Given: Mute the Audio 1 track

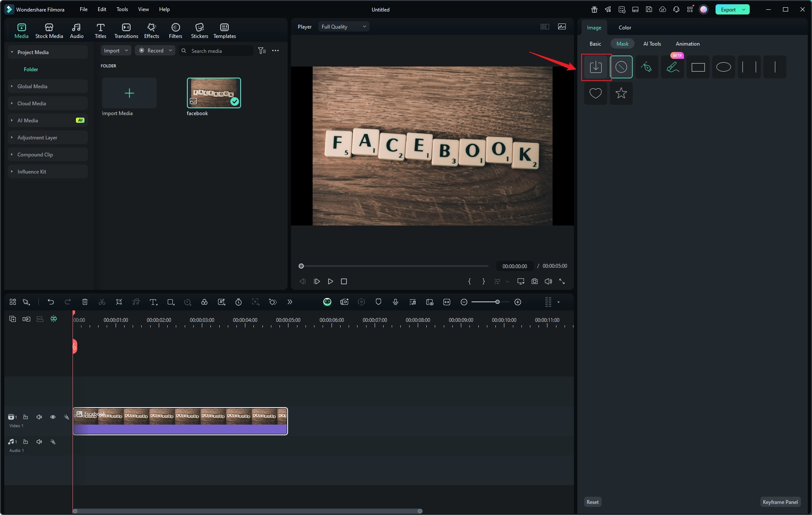Looking at the screenshot, I should point(39,442).
